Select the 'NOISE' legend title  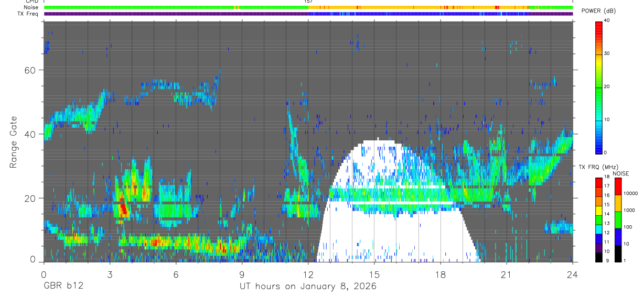(621, 173)
